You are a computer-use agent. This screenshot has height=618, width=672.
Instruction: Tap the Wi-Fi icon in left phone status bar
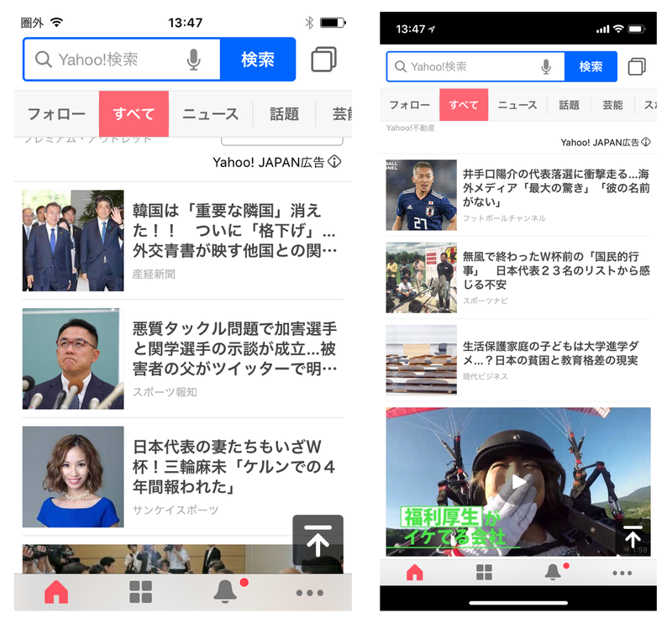coord(56,23)
